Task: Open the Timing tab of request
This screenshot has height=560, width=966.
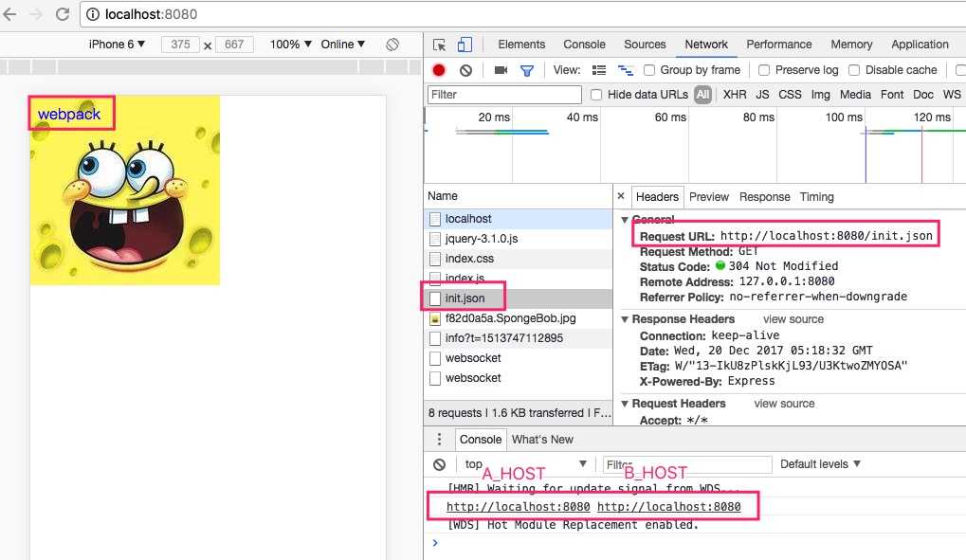Action: pos(817,196)
